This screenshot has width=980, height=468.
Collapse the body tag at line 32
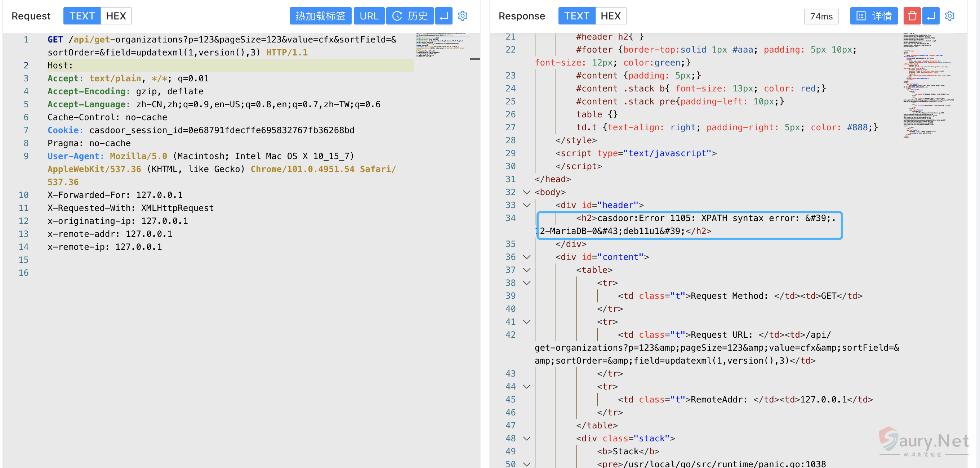(526, 192)
